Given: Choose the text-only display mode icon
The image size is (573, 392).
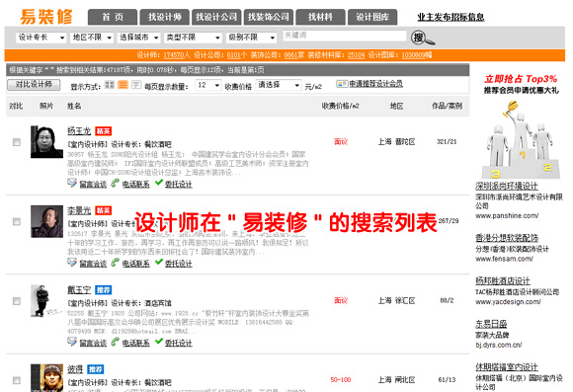Looking at the screenshot, I should coord(136,85).
